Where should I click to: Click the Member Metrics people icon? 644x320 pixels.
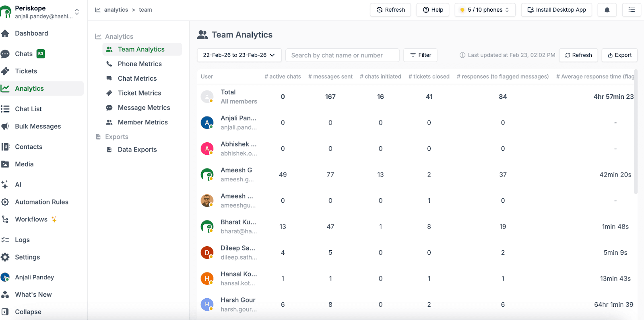pyautogui.click(x=109, y=122)
